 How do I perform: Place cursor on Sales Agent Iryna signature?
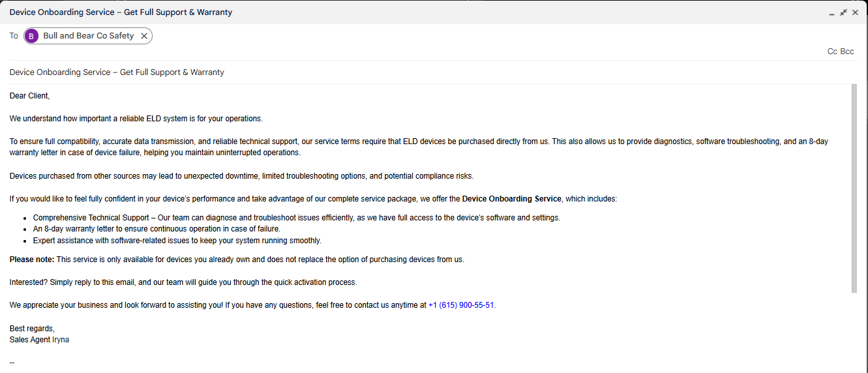39,340
